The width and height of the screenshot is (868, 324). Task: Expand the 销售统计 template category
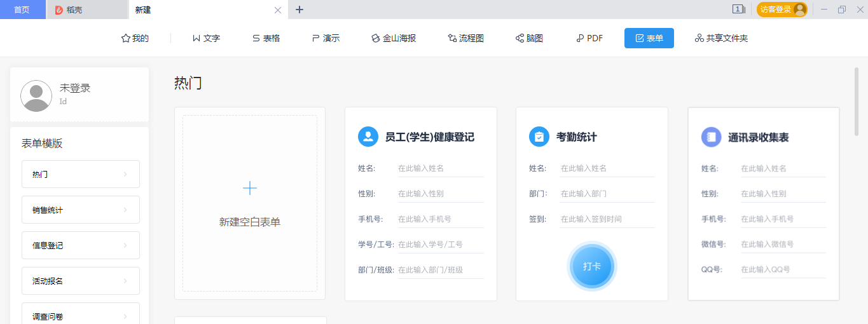click(x=81, y=210)
